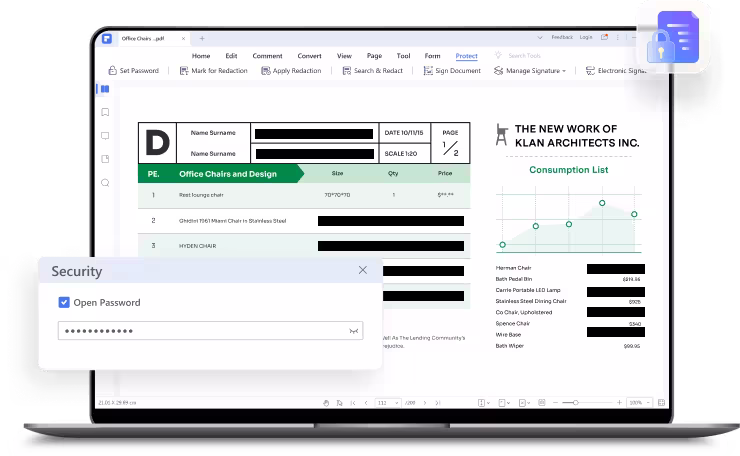Screen dimensions: 740x456
Task: Jump to the last page
Action: tap(438, 403)
